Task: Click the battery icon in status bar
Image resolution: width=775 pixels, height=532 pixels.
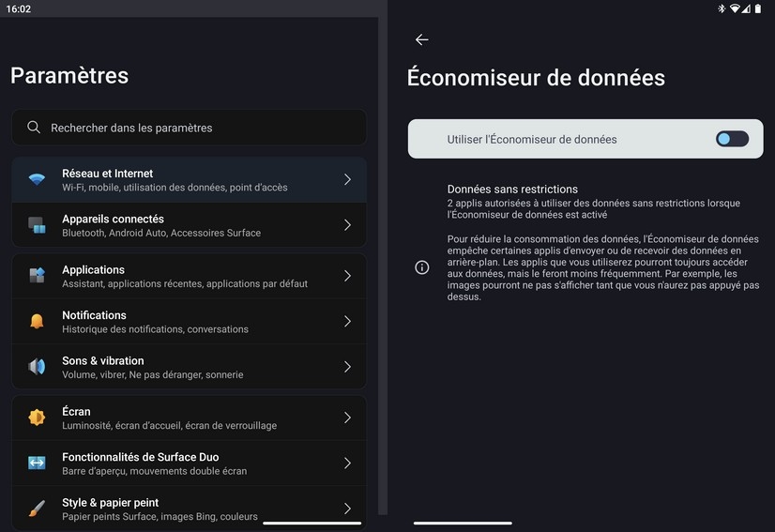Action: click(758, 8)
